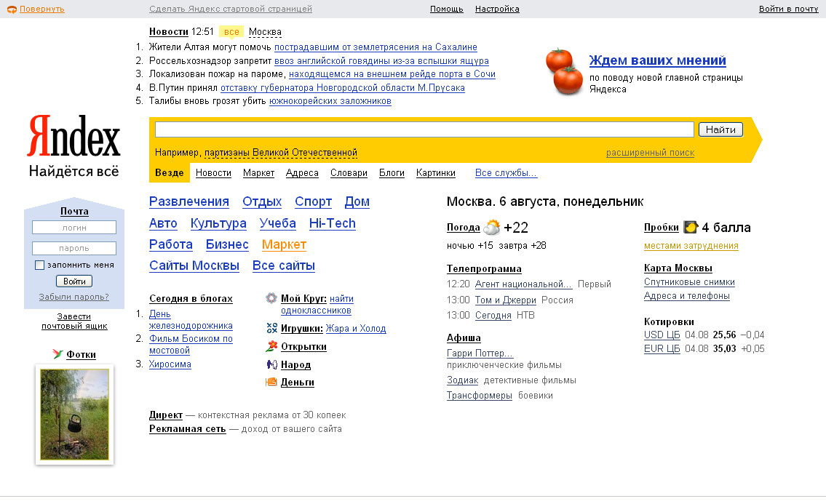The width and height of the screenshot is (826, 504).
Task: Click the пароль input field
Action: pos(74,248)
